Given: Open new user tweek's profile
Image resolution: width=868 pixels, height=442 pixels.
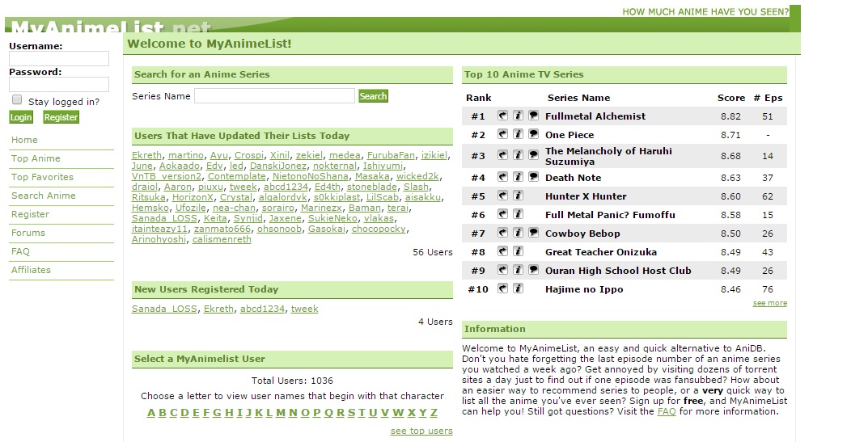Looking at the screenshot, I should pyautogui.click(x=304, y=309).
